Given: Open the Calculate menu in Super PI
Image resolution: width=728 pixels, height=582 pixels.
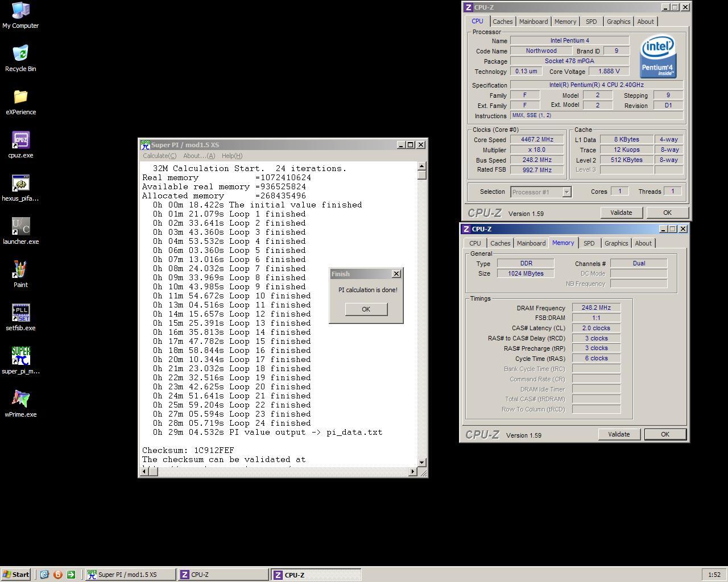Looking at the screenshot, I should click(159, 156).
